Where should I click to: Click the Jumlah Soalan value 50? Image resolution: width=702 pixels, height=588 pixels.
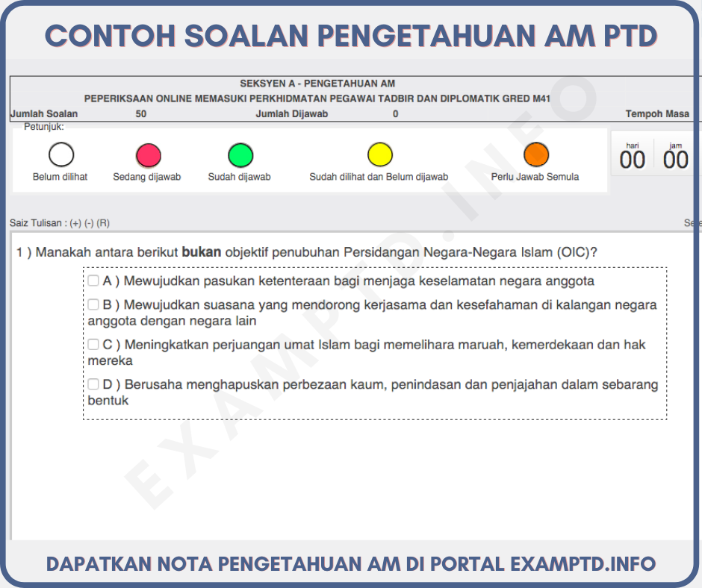tap(141, 114)
